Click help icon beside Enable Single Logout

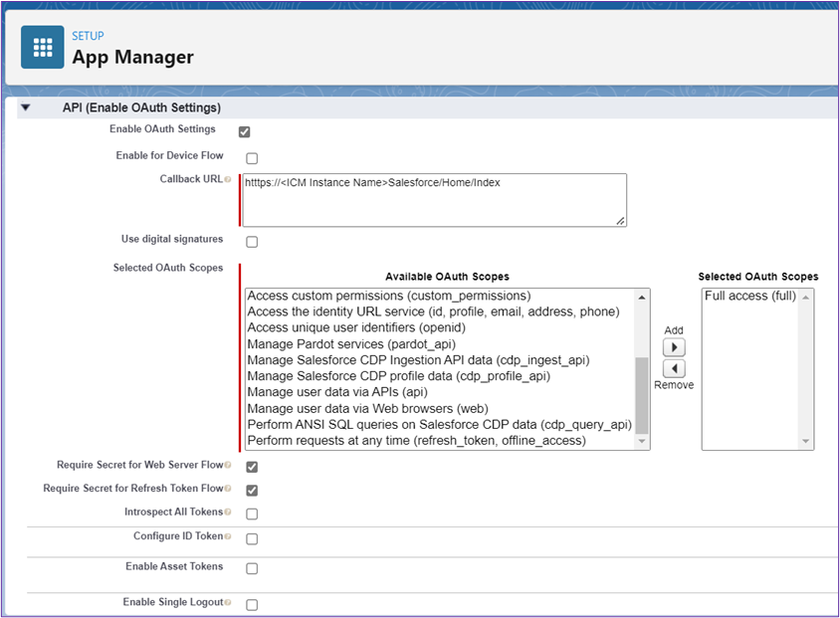(228, 603)
